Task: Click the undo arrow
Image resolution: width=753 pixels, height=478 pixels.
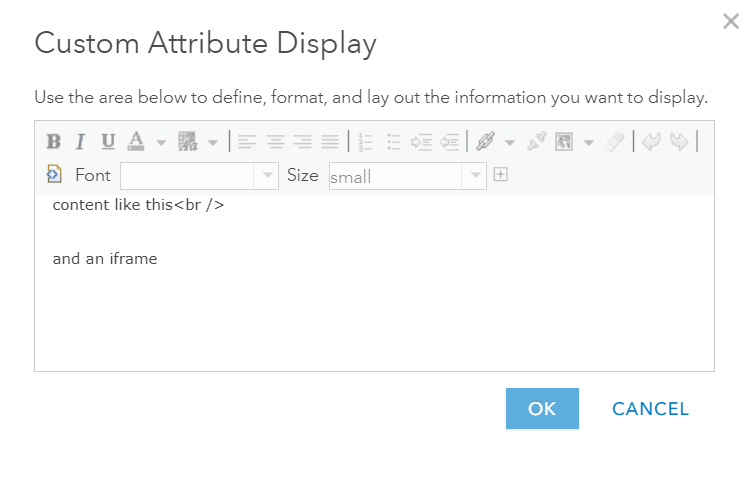Action: 651,142
